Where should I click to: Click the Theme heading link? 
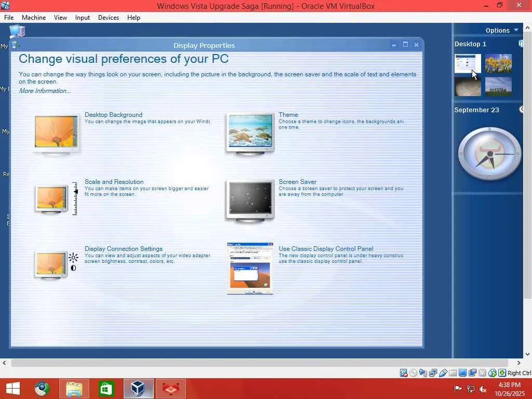pos(288,115)
